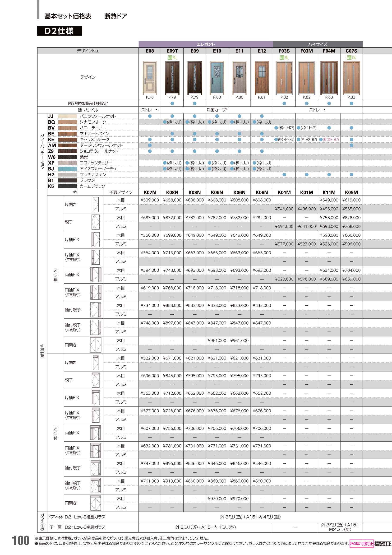This screenshot has width=392, height=555.
Task: Click price ¥704,000 for C07S 両袖FIX
Action: pyautogui.click(x=351, y=270)
